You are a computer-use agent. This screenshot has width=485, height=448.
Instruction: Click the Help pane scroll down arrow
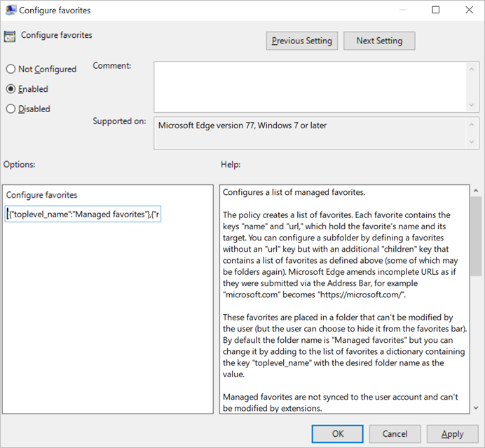pyautogui.click(x=476, y=408)
